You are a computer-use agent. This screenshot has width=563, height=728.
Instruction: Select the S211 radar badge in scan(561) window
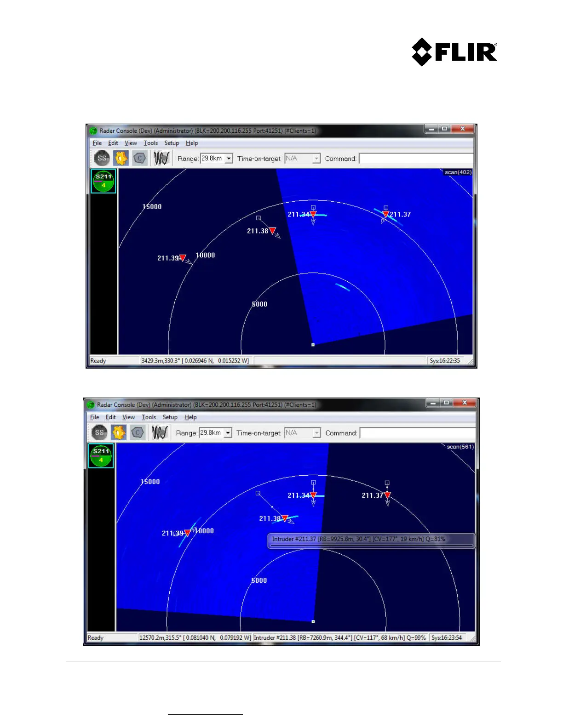coord(101,455)
